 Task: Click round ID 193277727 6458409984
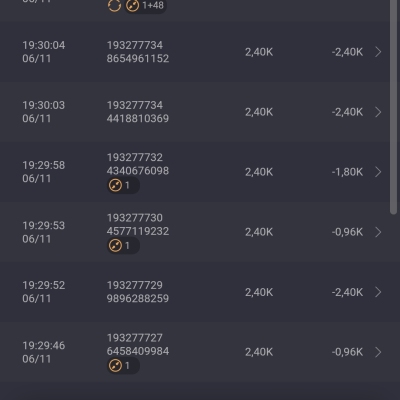tap(138, 344)
